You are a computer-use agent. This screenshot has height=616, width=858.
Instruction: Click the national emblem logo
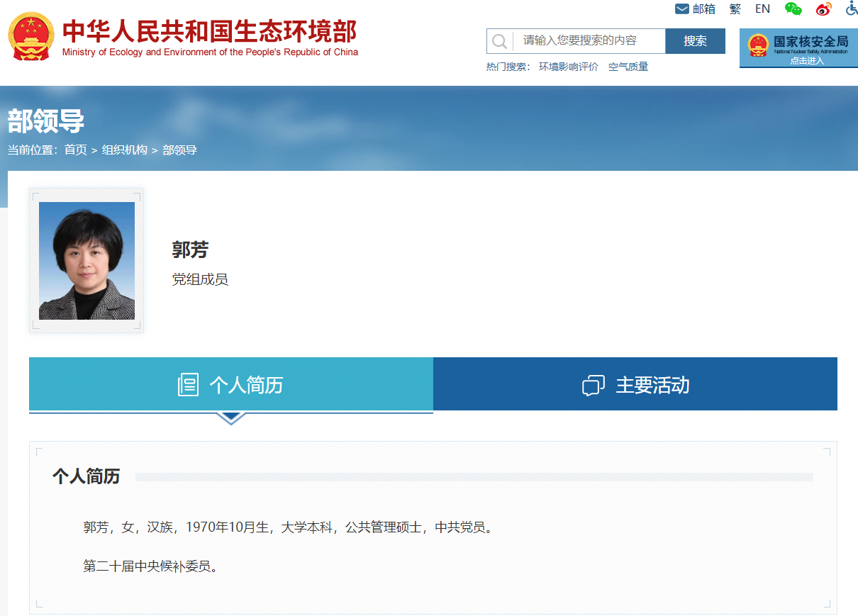coord(30,36)
